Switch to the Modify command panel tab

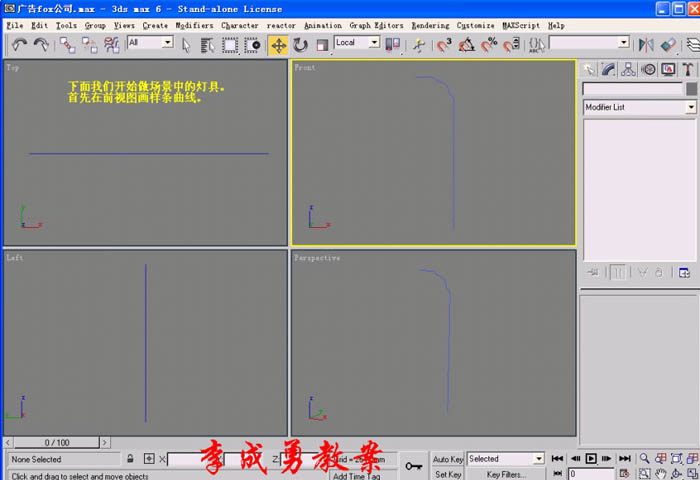tap(608, 70)
